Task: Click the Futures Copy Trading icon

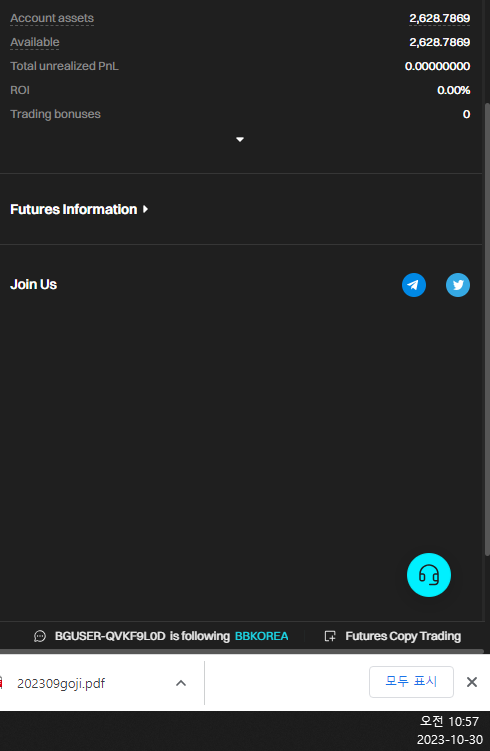Action: tap(330, 636)
